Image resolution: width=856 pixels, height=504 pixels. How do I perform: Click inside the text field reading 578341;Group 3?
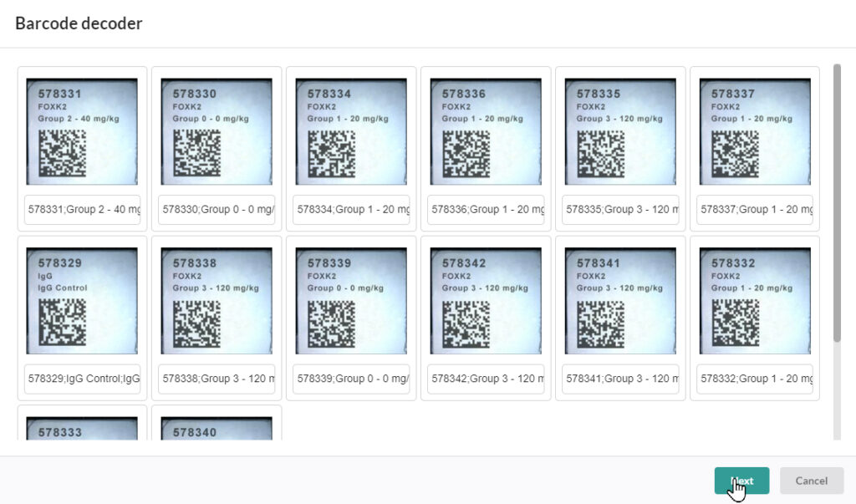point(620,379)
